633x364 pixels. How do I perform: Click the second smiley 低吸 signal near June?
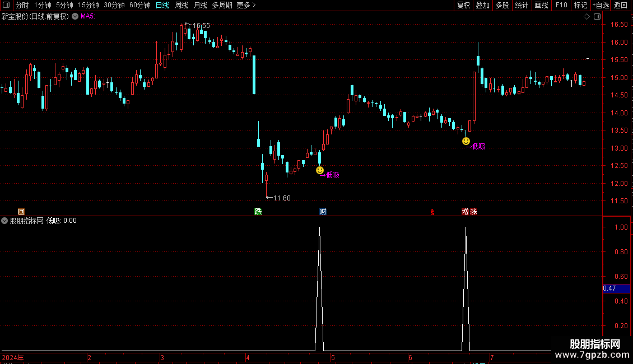click(466, 141)
